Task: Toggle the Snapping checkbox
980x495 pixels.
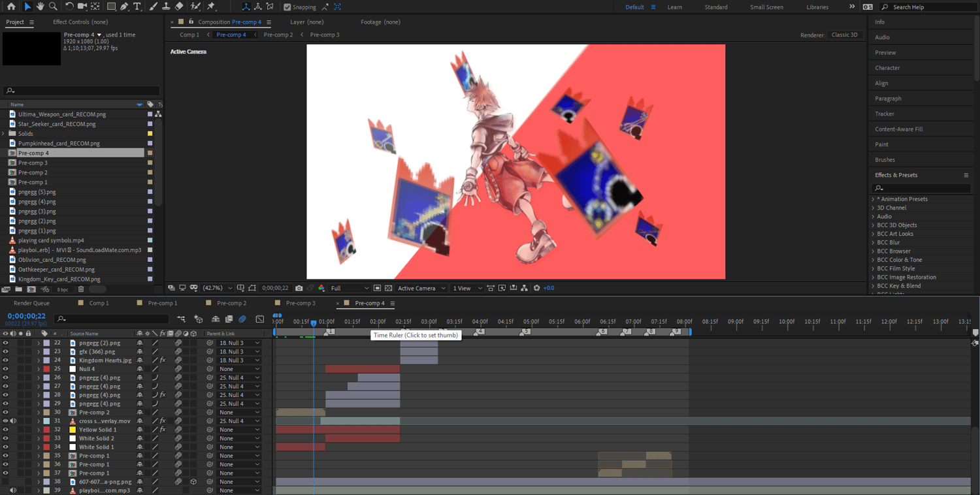Action: (x=287, y=7)
